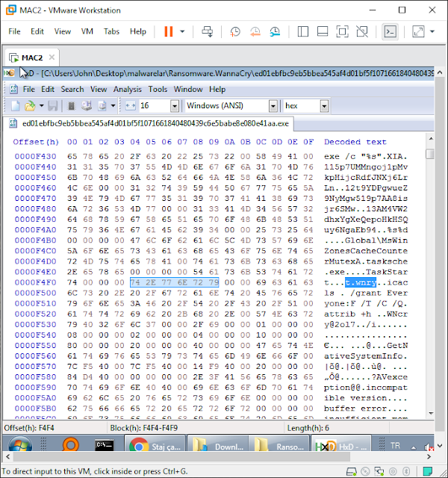Click the console view icon
Viewport: 448px width, 478px height.
390,31
